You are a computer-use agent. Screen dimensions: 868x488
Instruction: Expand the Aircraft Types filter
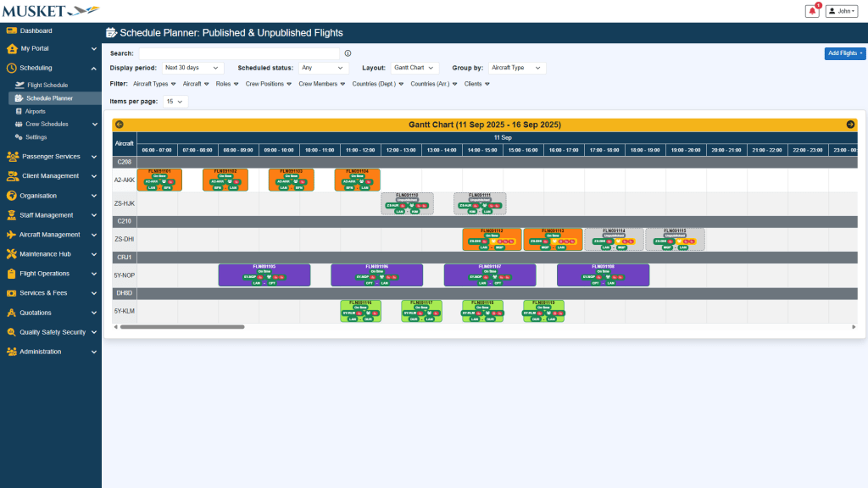[x=155, y=84]
